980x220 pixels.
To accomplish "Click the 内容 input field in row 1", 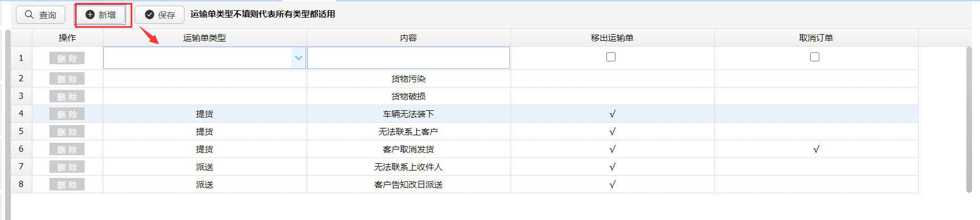I will (408, 58).
